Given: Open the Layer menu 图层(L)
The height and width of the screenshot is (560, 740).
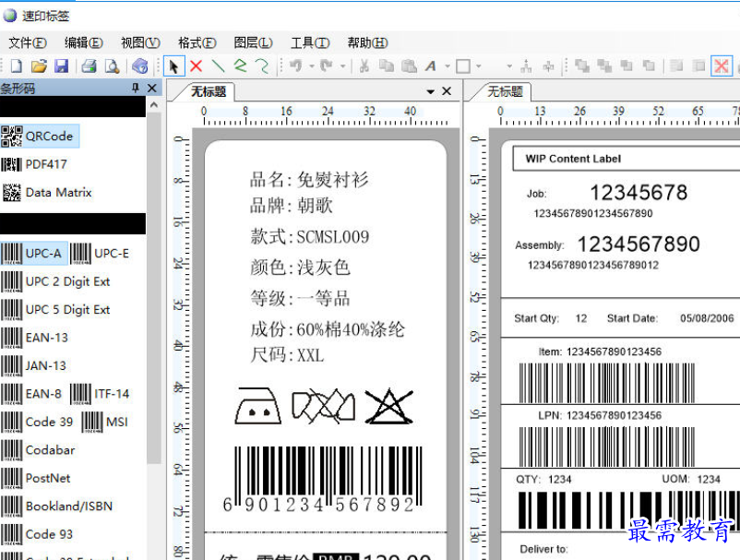Looking at the screenshot, I should click(253, 43).
